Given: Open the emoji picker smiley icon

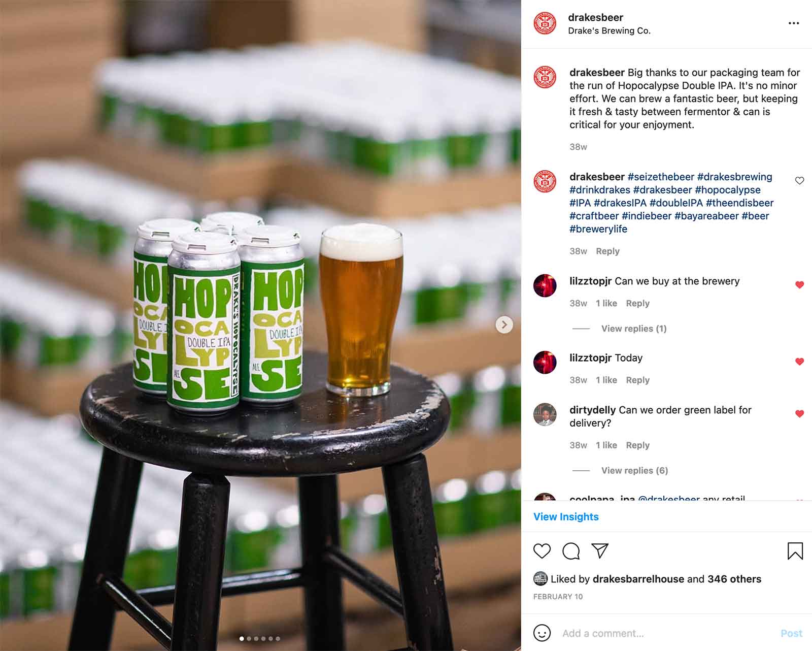Looking at the screenshot, I should pyautogui.click(x=542, y=633).
